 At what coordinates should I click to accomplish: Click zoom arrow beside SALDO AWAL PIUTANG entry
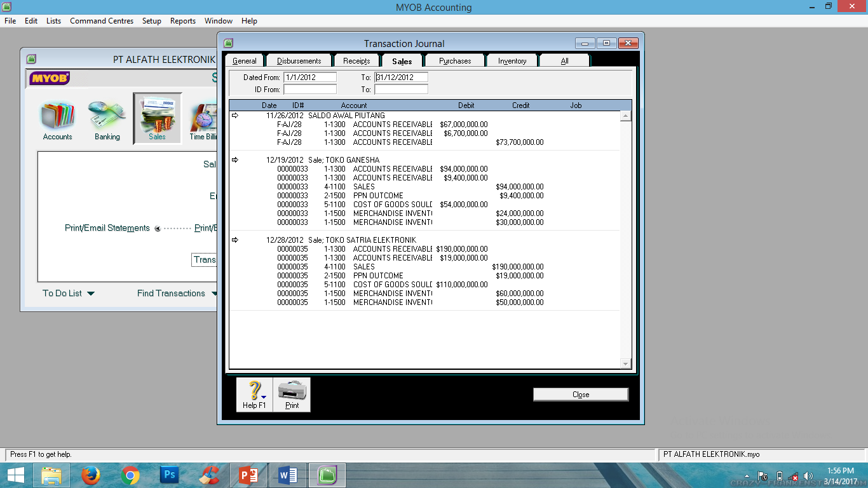coord(234,115)
